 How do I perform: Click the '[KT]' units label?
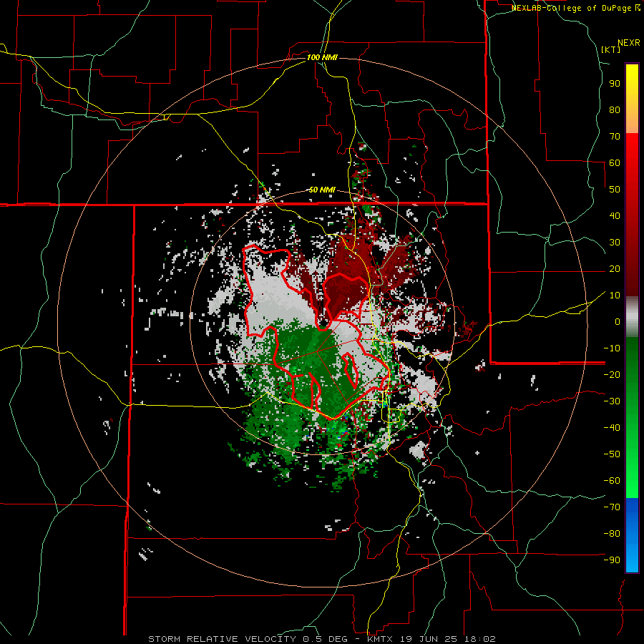click(x=610, y=49)
